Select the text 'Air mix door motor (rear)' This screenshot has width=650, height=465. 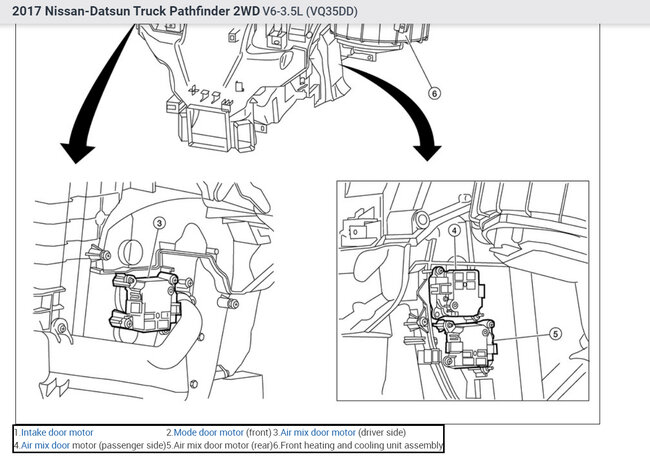(223, 446)
